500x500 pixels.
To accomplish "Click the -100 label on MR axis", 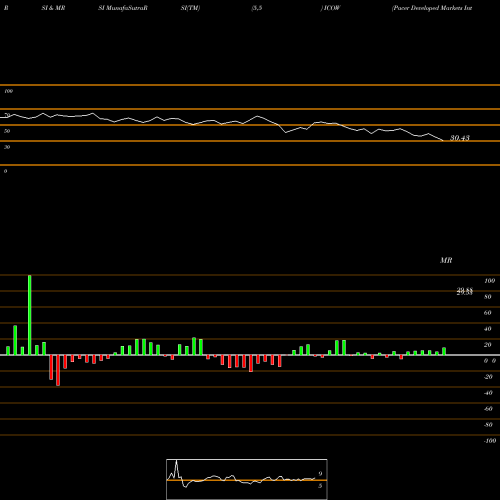I will pyautogui.click(x=490, y=441).
